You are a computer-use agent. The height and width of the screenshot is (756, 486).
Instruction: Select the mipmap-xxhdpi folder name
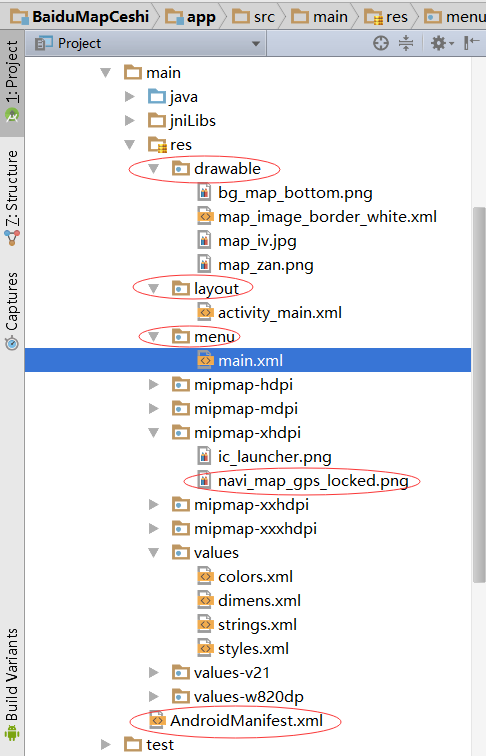click(251, 505)
